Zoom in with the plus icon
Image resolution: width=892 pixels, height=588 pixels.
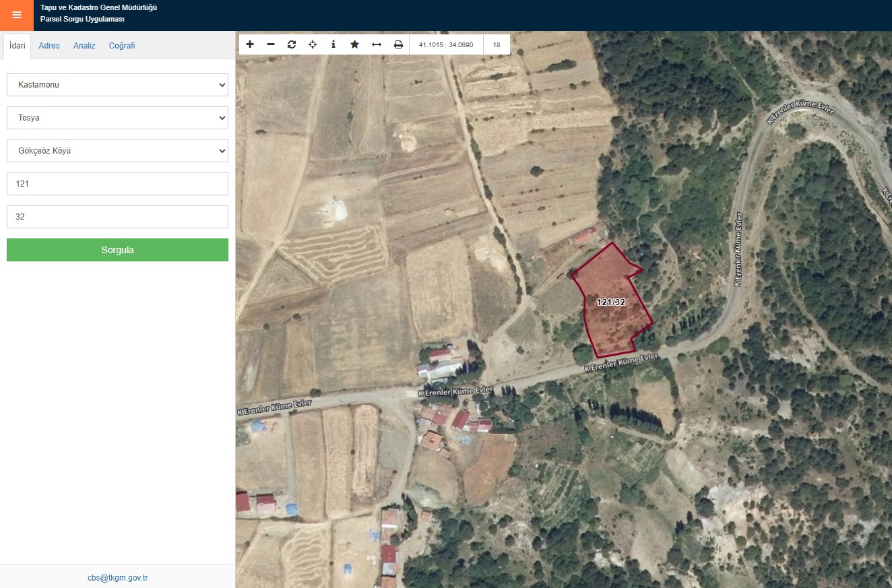click(250, 44)
